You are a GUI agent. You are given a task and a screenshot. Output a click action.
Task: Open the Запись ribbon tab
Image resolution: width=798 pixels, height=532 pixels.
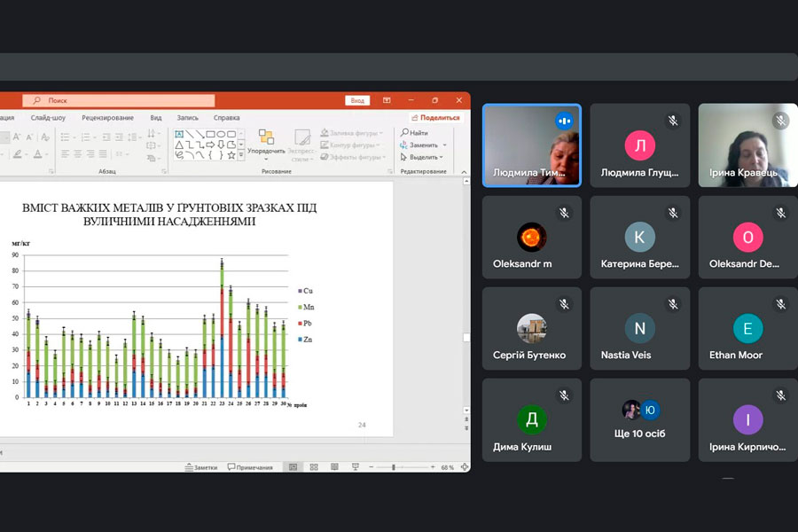click(188, 118)
